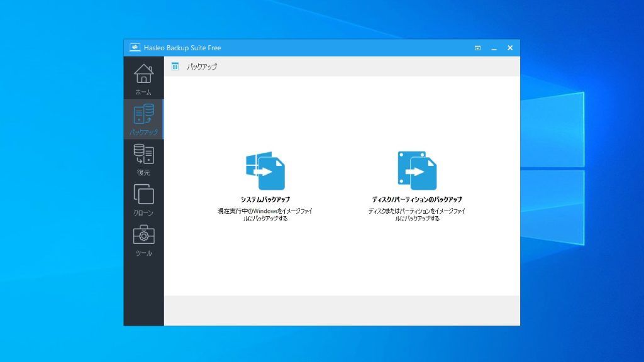Click the 現在実行中のWindows description text
Screen dimensions: 644x362
coord(265,211)
